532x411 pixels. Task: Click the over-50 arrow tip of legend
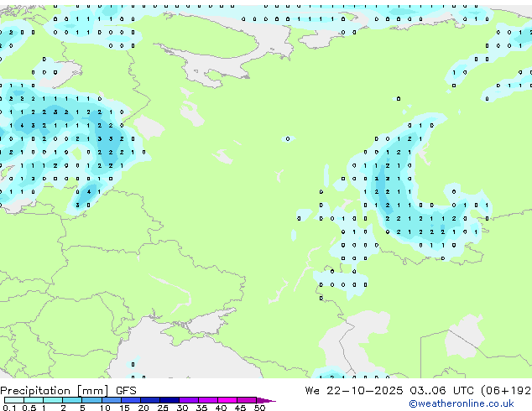[266, 400]
